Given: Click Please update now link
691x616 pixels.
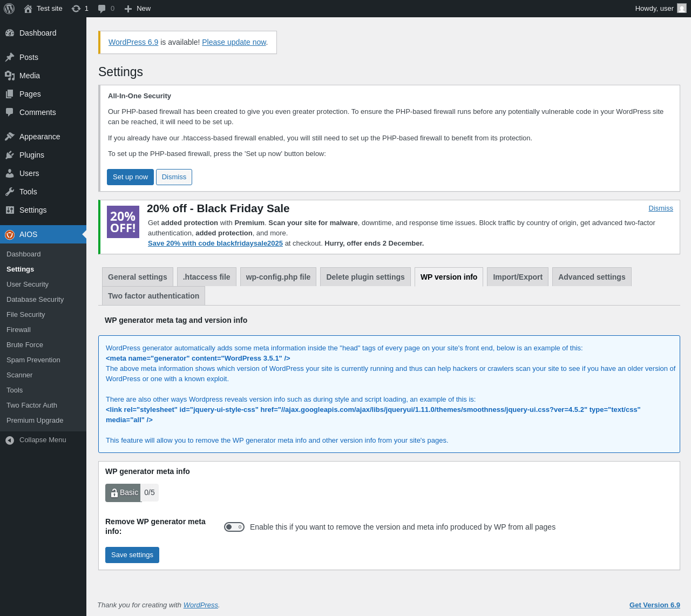Looking at the screenshot, I should (x=234, y=42).
